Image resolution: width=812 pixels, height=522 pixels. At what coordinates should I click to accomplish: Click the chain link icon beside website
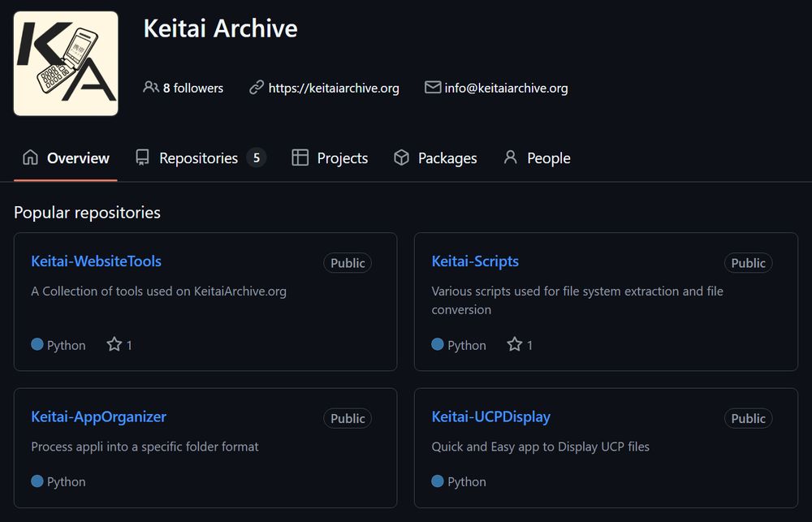pyautogui.click(x=257, y=87)
